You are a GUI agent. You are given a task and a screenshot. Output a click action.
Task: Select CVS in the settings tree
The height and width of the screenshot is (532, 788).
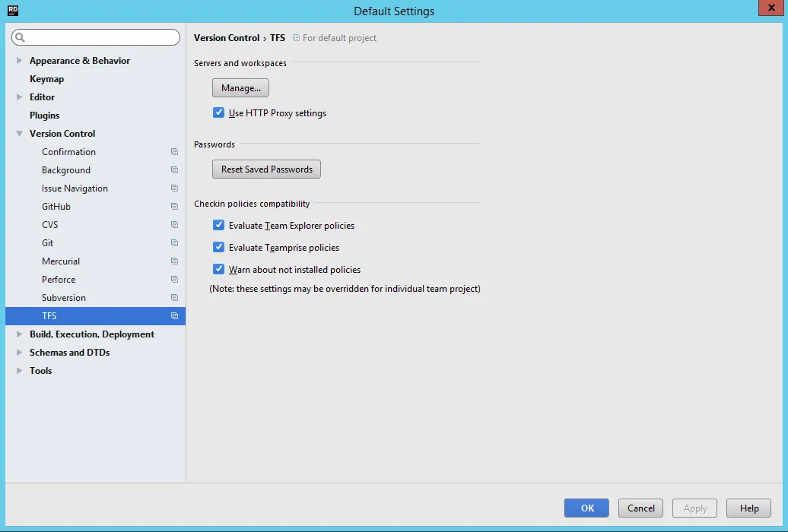coord(49,224)
